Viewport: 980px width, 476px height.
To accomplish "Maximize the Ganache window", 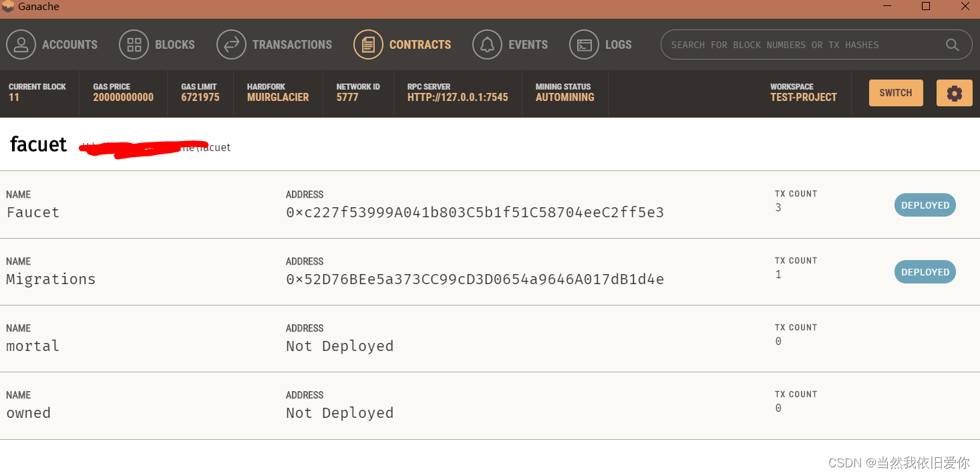I will (926, 7).
